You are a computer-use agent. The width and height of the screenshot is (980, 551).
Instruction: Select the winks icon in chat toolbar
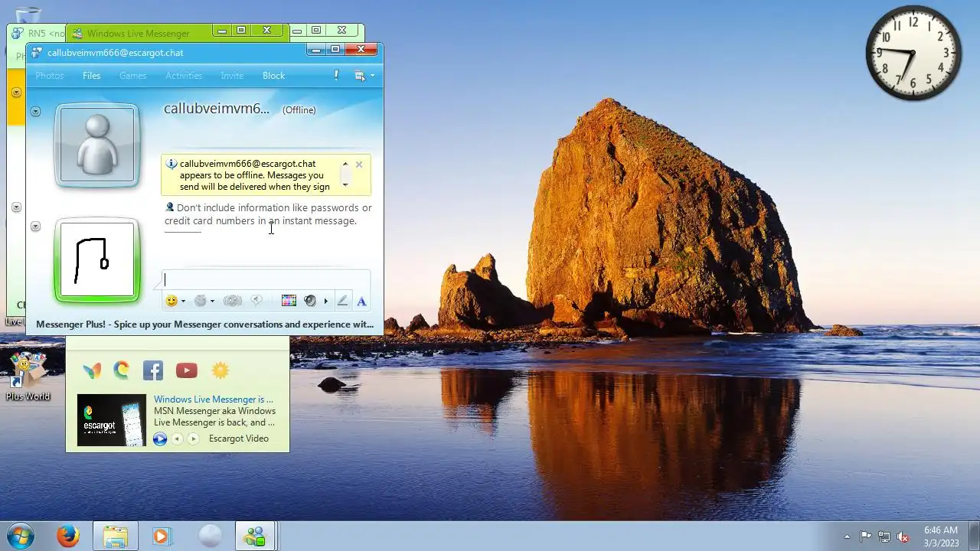[x=201, y=301]
